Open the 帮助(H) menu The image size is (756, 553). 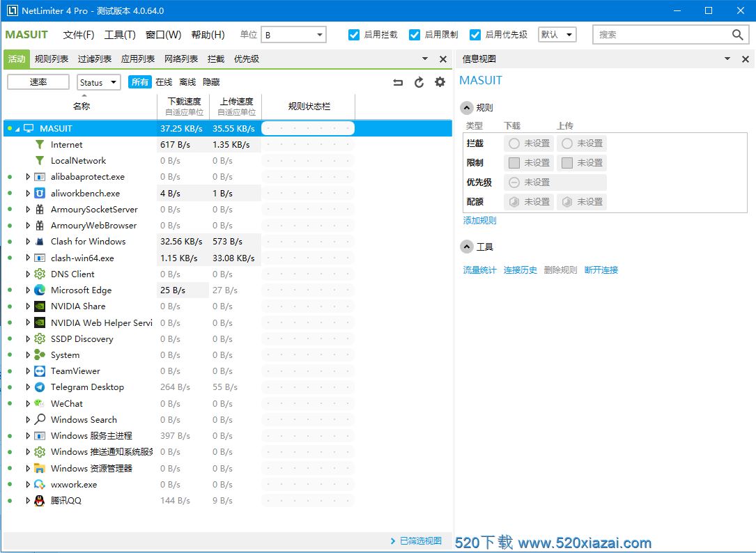pyautogui.click(x=208, y=35)
